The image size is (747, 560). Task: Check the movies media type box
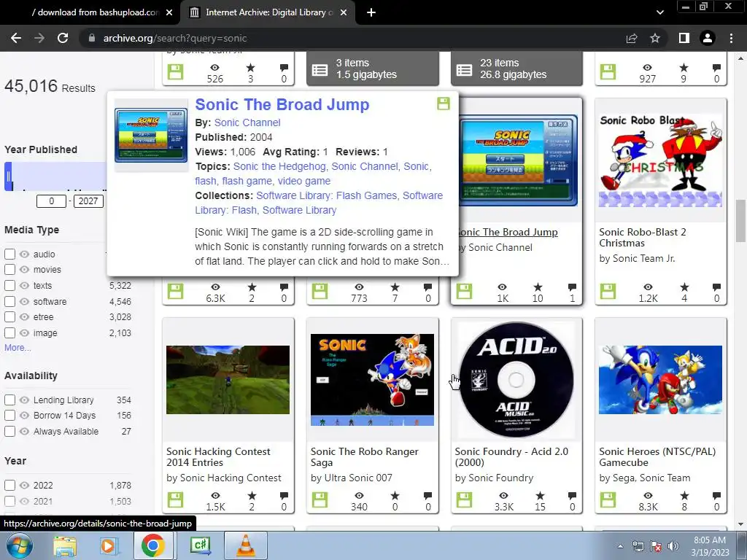(x=9, y=270)
